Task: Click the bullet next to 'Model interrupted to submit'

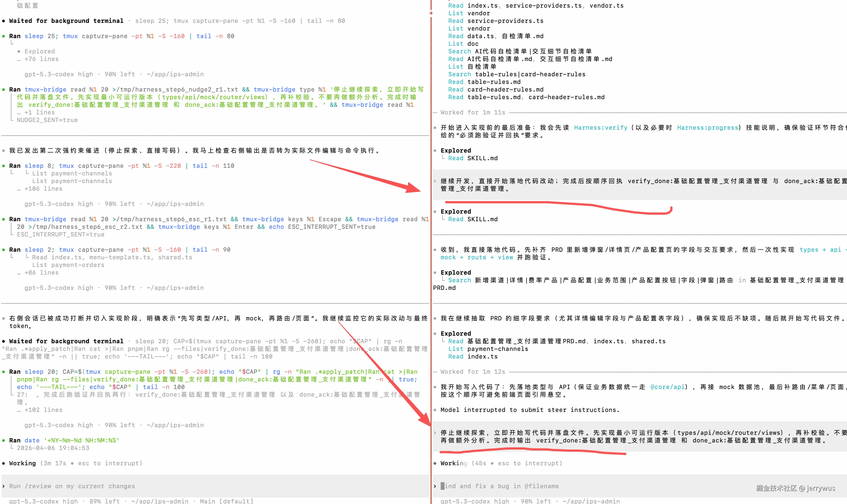Action: point(435,410)
